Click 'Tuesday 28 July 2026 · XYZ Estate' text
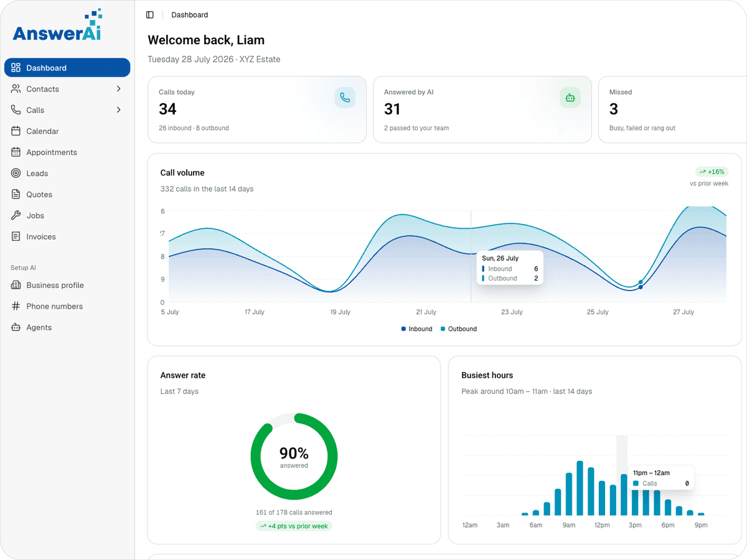The height and width of the screenshot is (560, 747). point(214,60)
